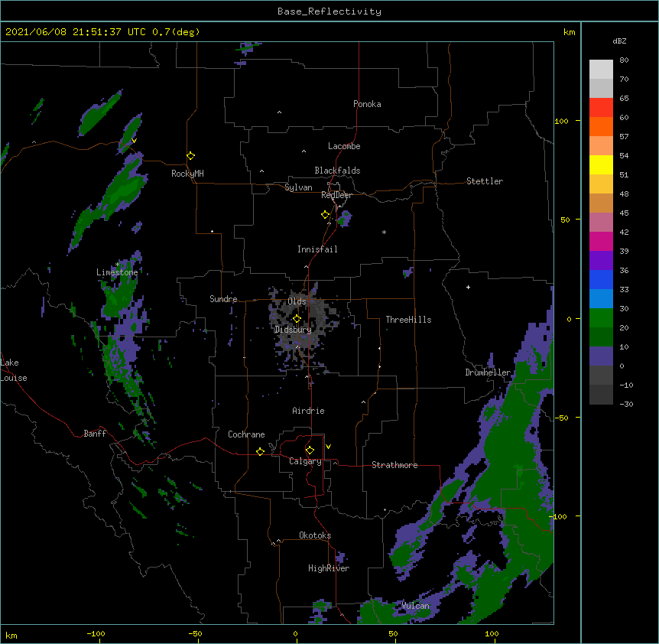Click the -100 tick on the bottom axis

[x=96, y=633]
